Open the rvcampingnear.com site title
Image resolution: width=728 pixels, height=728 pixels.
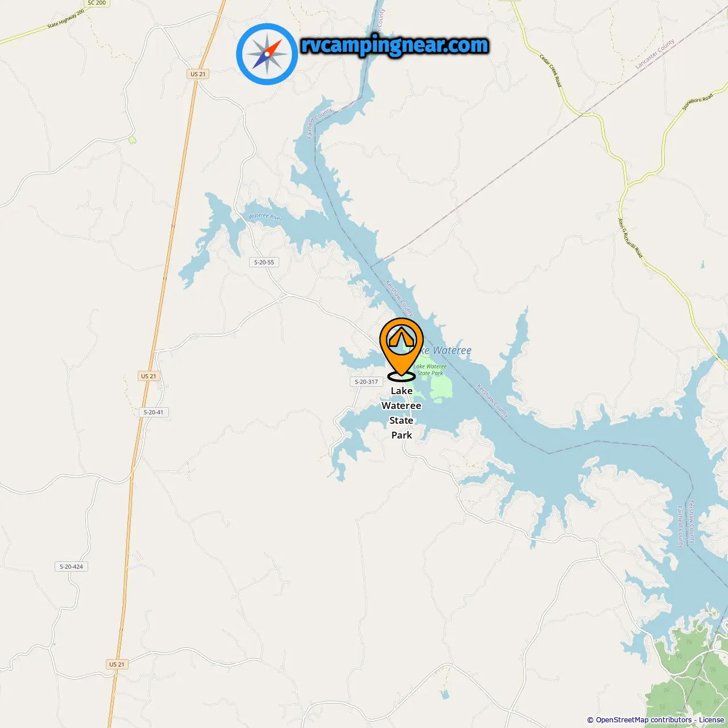395,45
